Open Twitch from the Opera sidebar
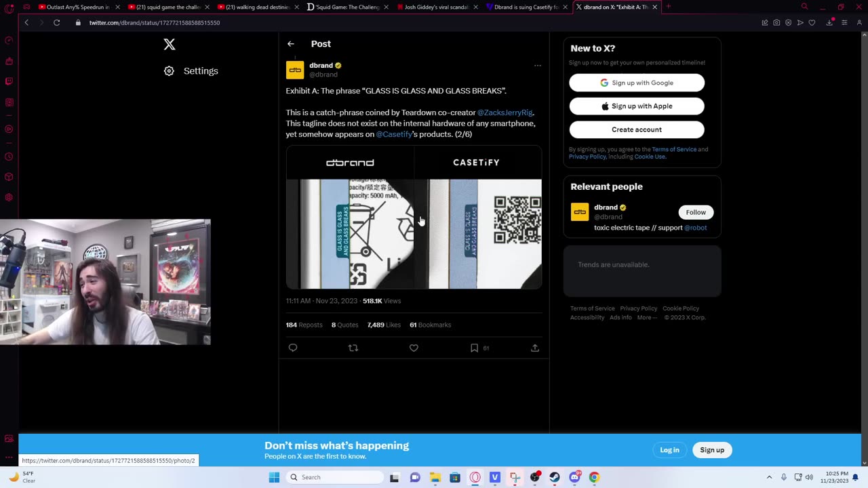This screenshot has height=488, width=868. click(x=9, y=81)
